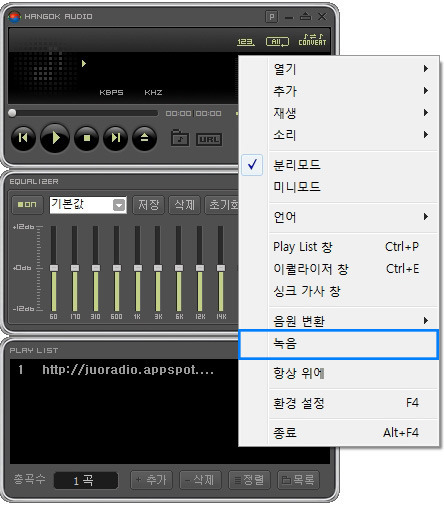Click the 12K equalizer slider handle
This screenshot has width=444, height=508.
[200, 268]
